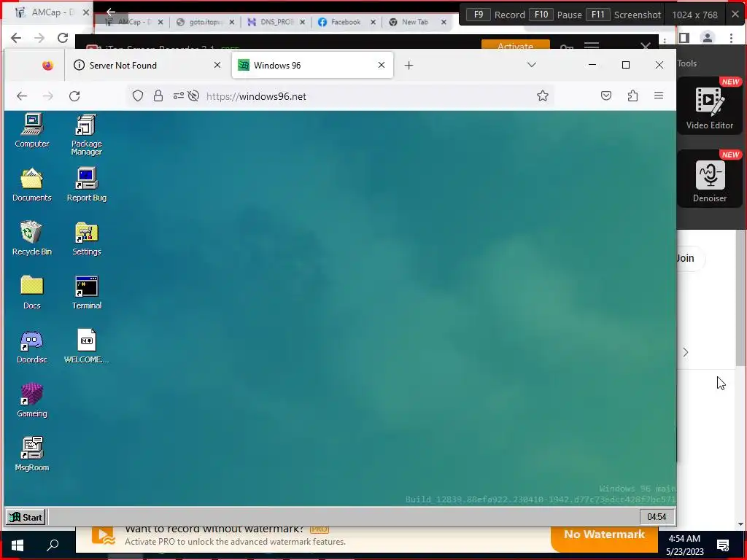This screenshot has width=747, height=560.
Task: Click the Windows 96 taskbar clock 04:54
Action: (657, 517)
